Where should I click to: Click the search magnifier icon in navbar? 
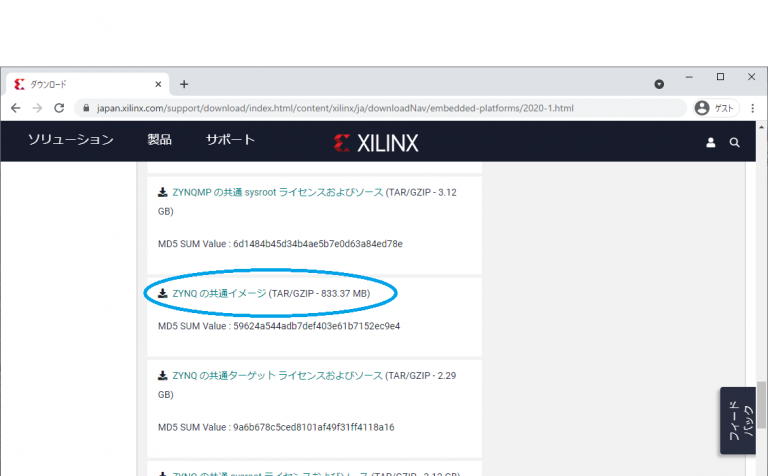pos(735,143)
